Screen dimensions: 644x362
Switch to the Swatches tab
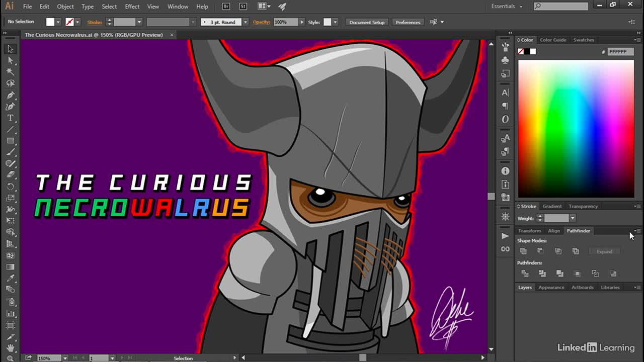click(x=584, y=40)
